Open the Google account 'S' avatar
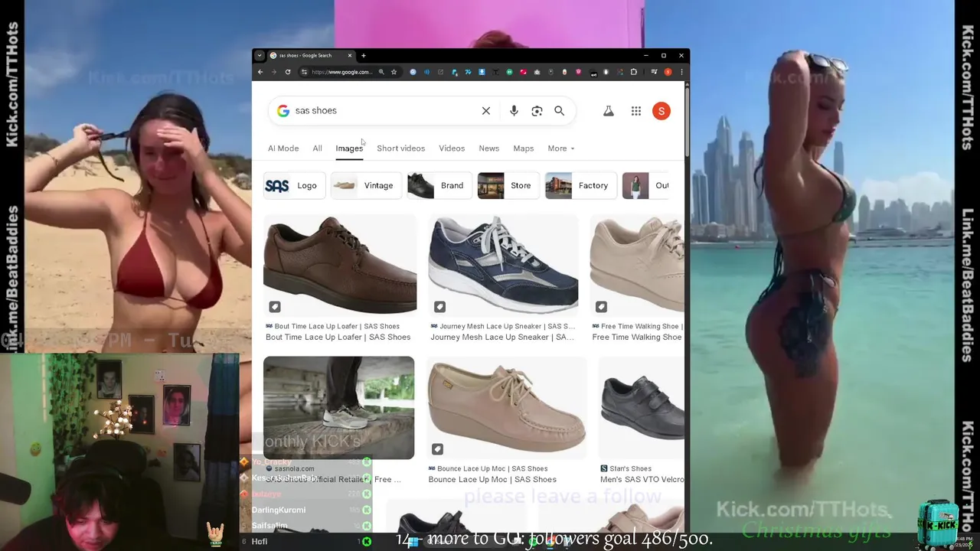 pos(661,111)
